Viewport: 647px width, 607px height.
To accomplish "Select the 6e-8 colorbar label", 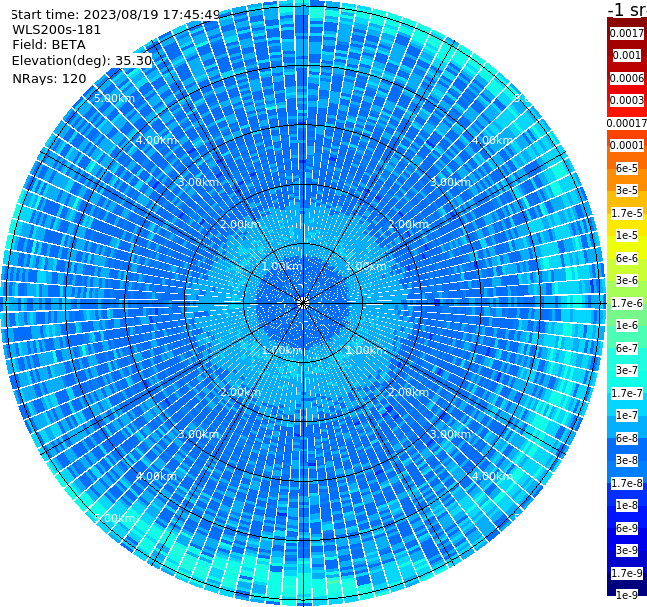I will coord(627,438).
